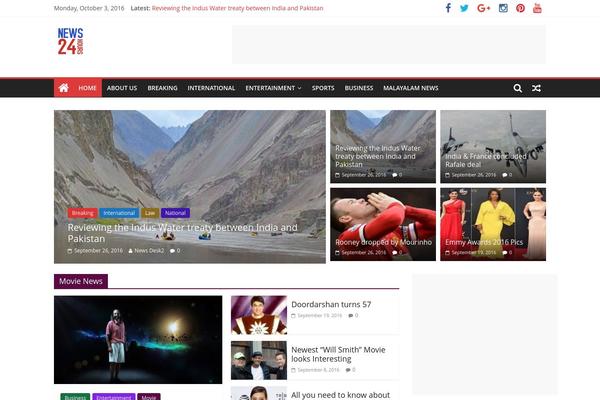This screenshot has height=400, width=600.
Task: Open the ABOUT US menu item
Action: [x=122, y=88]
